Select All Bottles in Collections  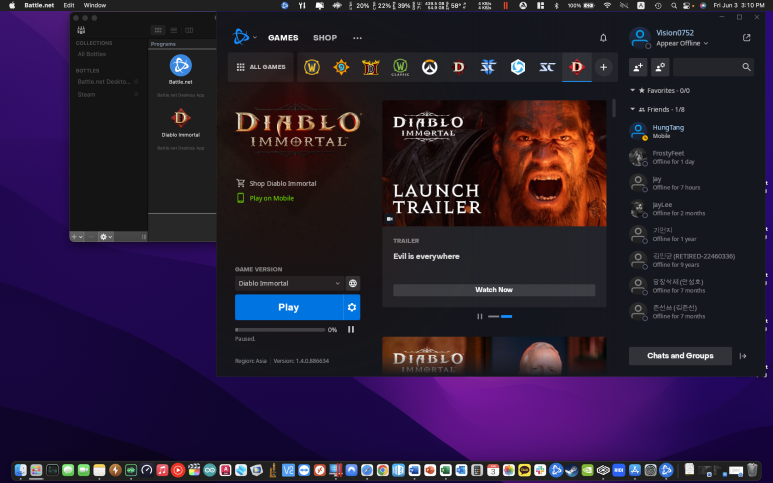92,54
